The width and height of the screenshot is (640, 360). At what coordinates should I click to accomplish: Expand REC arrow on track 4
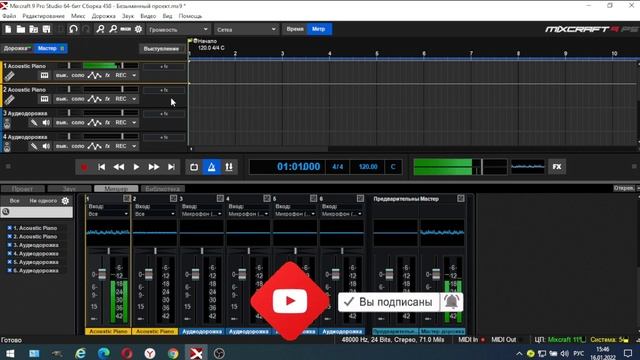[x=134, y=146]
